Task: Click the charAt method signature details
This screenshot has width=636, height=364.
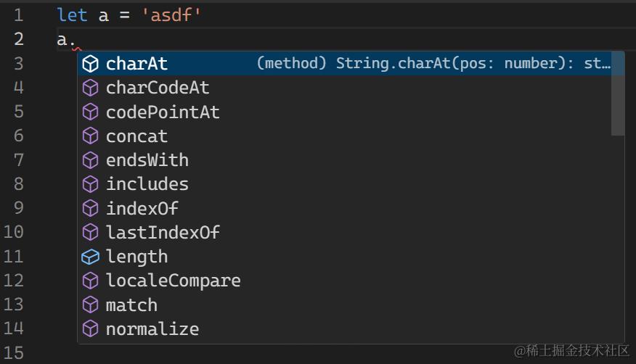Action: pos(433,64)
